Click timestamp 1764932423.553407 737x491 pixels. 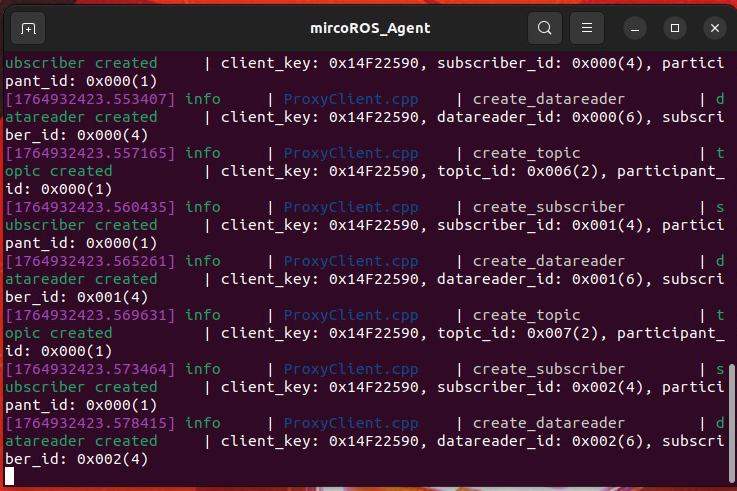click(90, 99)
